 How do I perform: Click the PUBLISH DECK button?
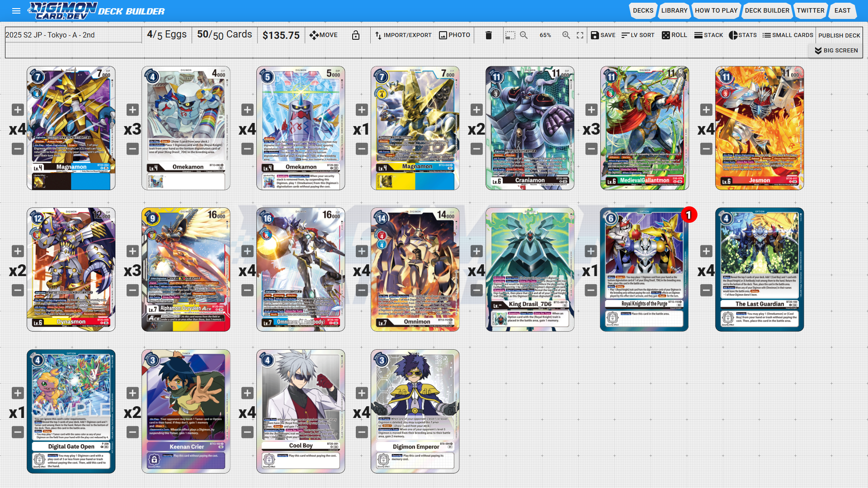[x=839, y=35]
